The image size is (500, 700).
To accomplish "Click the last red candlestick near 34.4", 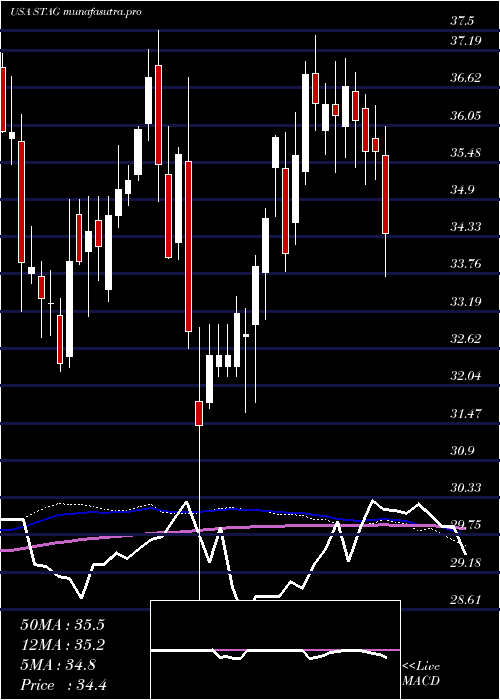I will coord(386,194).
